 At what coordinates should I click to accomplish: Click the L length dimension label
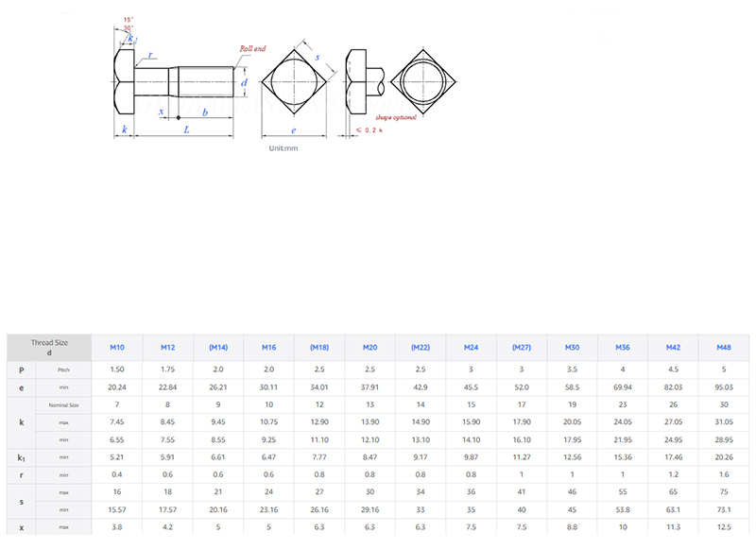tap(186, 129)
